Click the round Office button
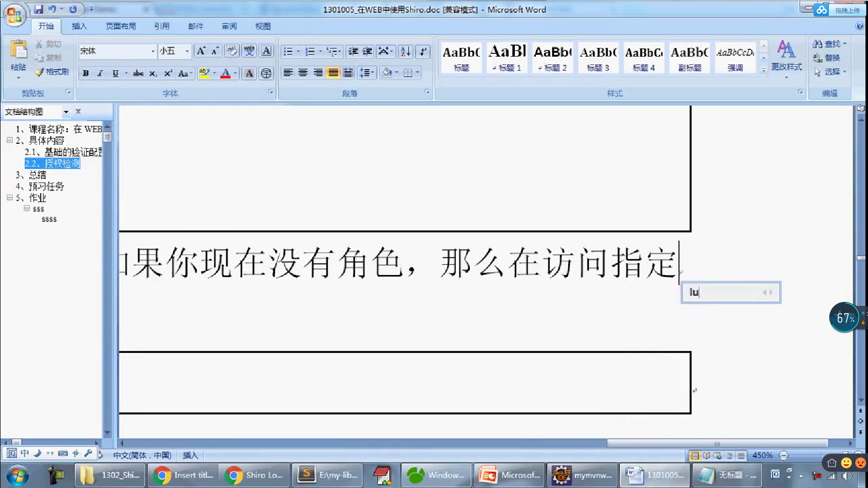 click(x=14, y=15)
